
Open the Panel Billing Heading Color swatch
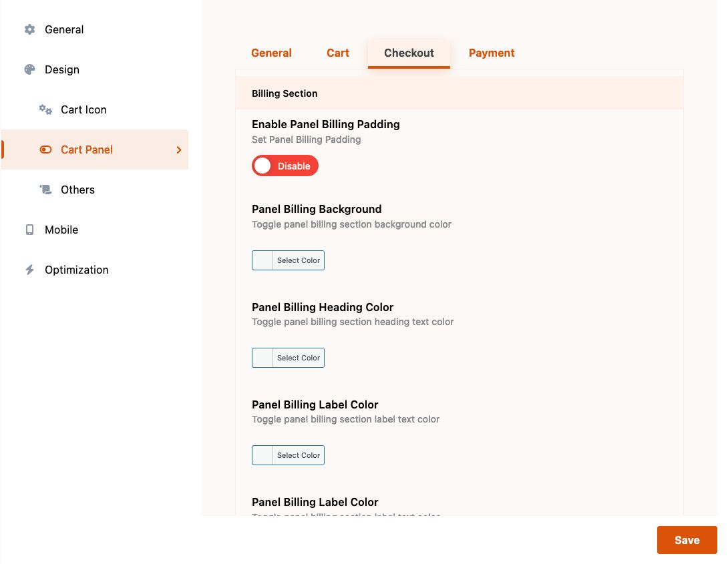tap(262, 358)
